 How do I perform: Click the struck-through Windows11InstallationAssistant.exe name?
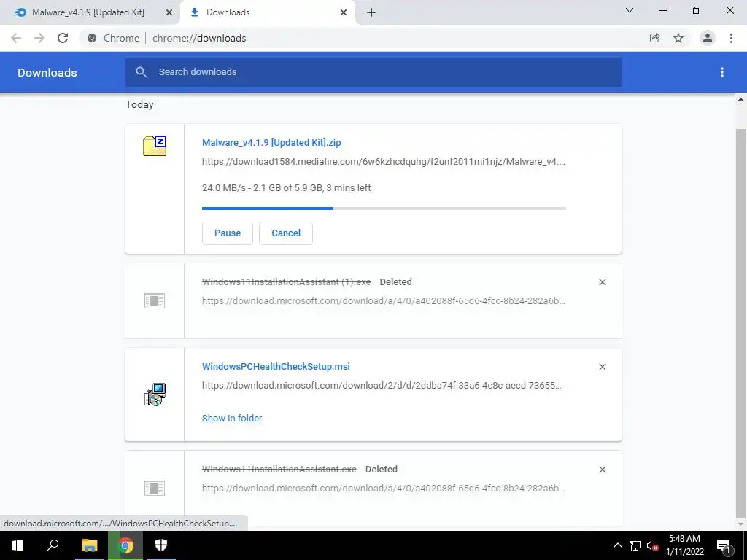tap(279, 469)
